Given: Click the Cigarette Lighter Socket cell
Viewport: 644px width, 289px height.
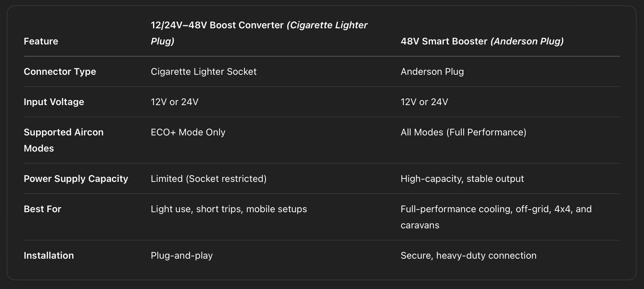Looking at the screenshot, I should [x=203, y=71].
